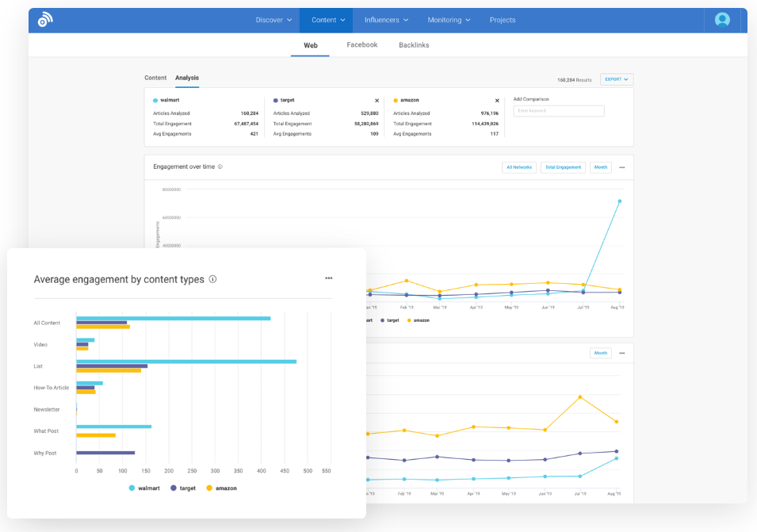Remove the target comparison with X
Screen dimensions: 757x532
(377, 101)
